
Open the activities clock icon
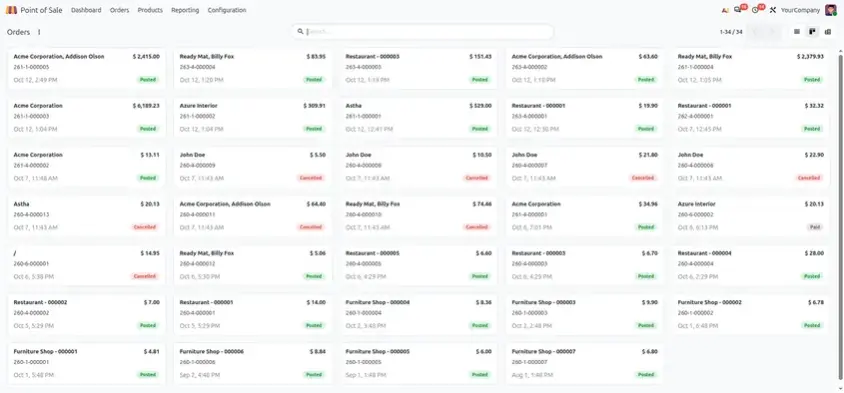point(756,10)
